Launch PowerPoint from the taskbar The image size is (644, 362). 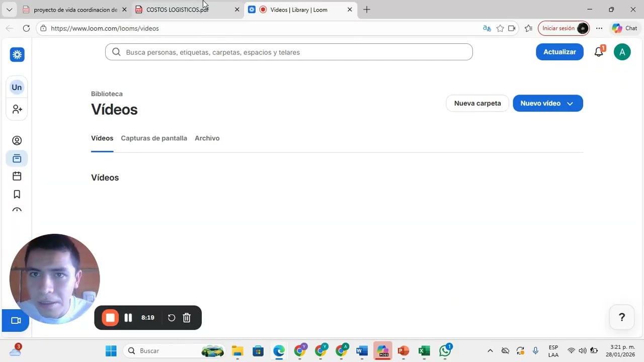point(404,351)
